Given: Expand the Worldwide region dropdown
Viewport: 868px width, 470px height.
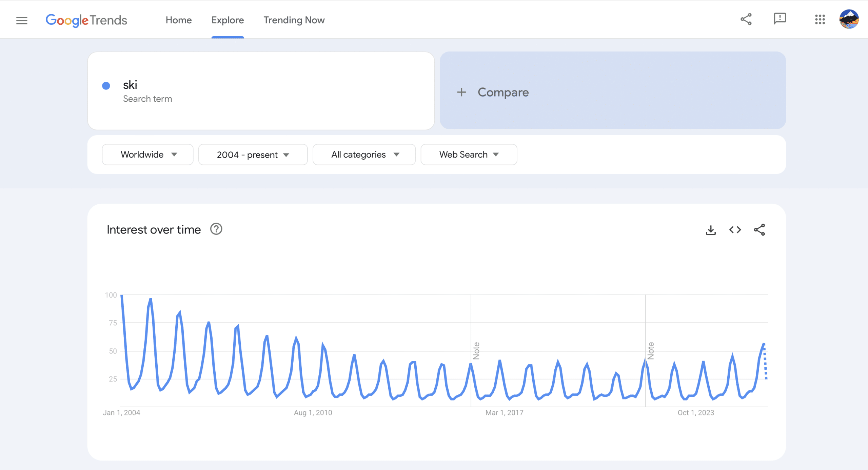Looking at the screenshot, I should click(x=147, y=155).
